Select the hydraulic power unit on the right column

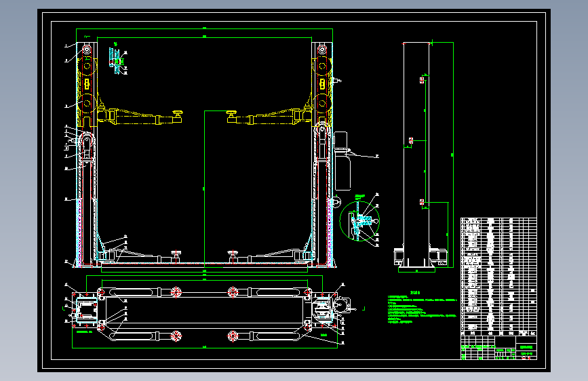pyautogui.click(x=342, y=161)
